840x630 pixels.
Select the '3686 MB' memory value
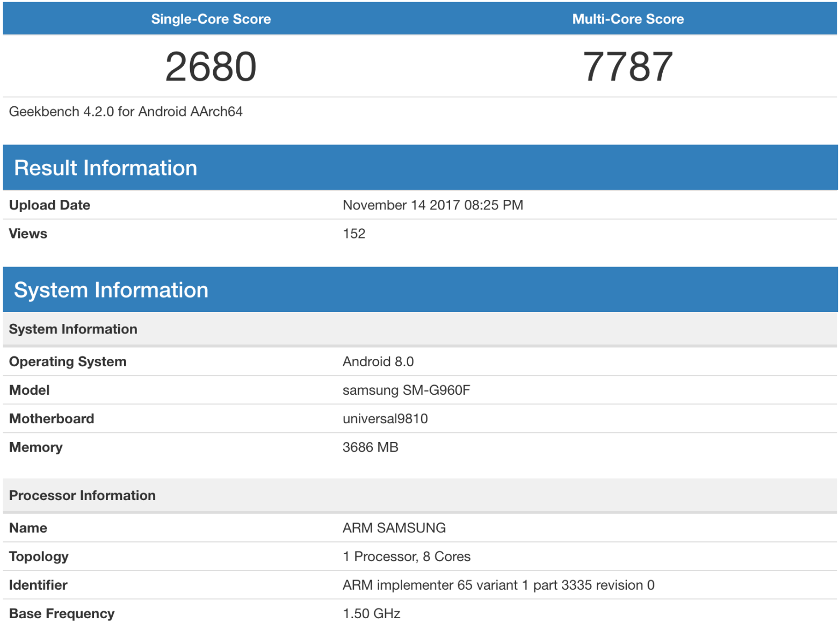(371, 447)
